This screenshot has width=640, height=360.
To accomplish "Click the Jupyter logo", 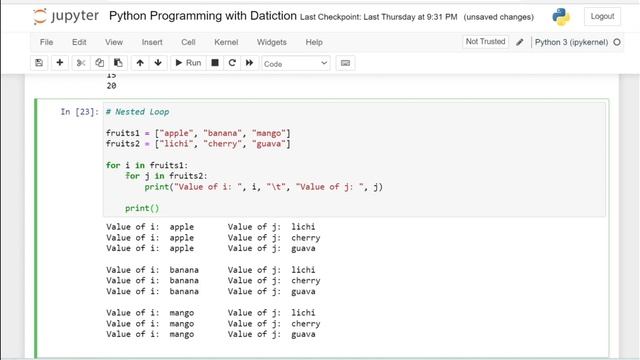I will (x=65, y=16).
